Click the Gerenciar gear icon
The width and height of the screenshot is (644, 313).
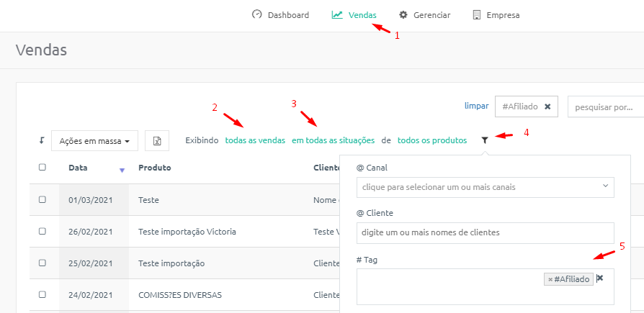[403, 15]
